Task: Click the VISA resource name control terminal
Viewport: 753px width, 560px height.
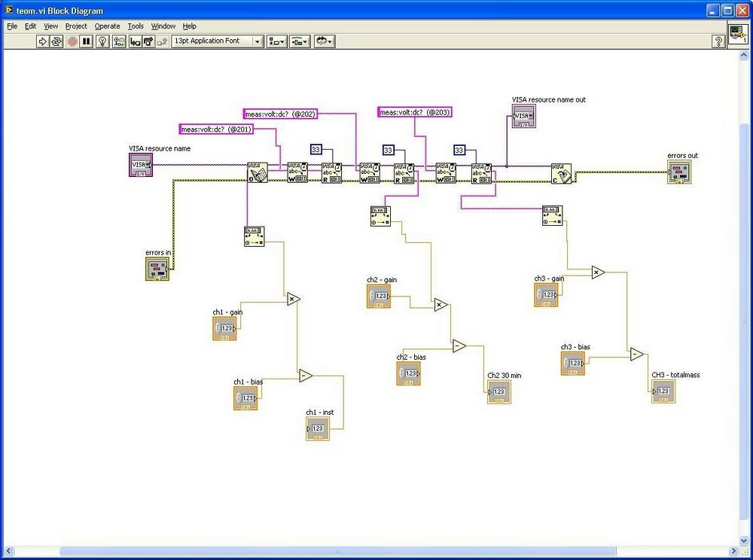Action: tap(140, 165)
